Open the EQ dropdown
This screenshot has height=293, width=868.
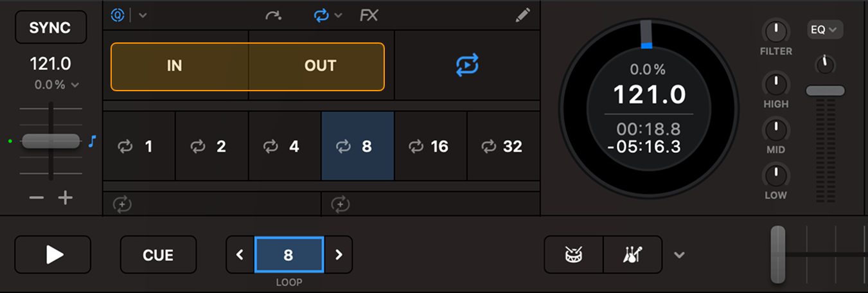click(x=825, y=30)
